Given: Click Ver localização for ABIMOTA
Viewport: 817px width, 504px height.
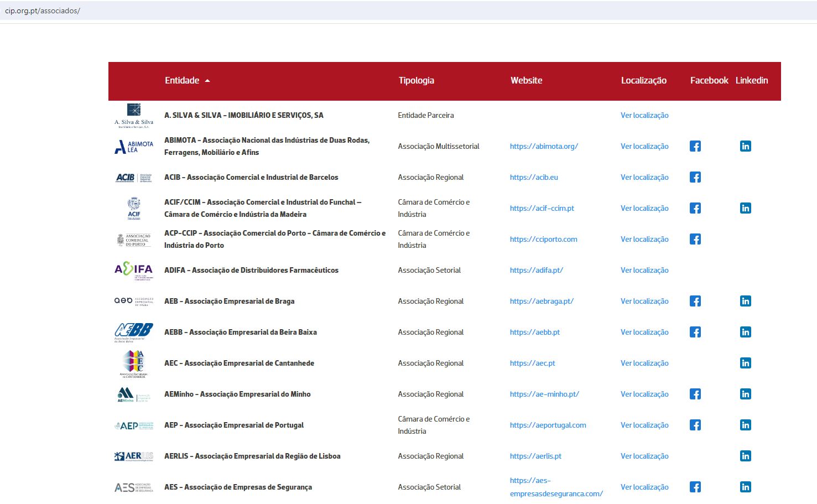Looking at the screenshot, I should [644, 146].
